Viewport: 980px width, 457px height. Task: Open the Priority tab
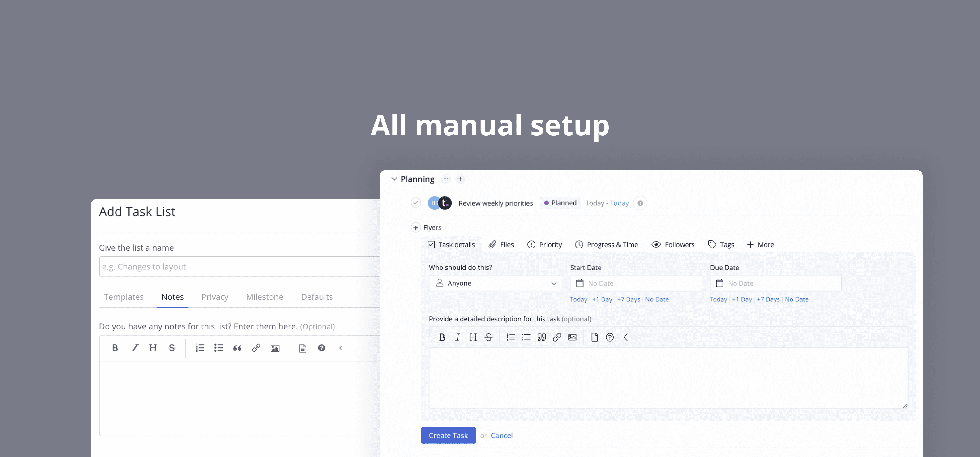544,245
